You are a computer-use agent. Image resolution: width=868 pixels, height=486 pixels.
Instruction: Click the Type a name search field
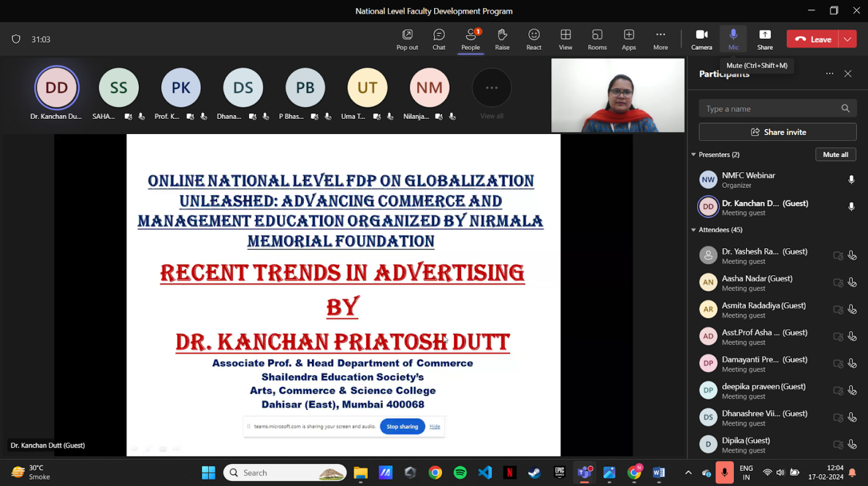coord(771,109)
